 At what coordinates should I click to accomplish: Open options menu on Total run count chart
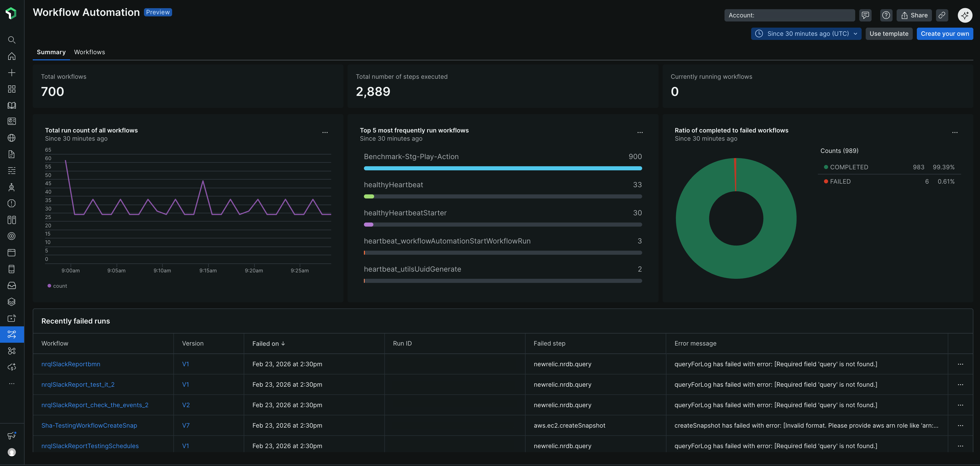coord(325,132)
